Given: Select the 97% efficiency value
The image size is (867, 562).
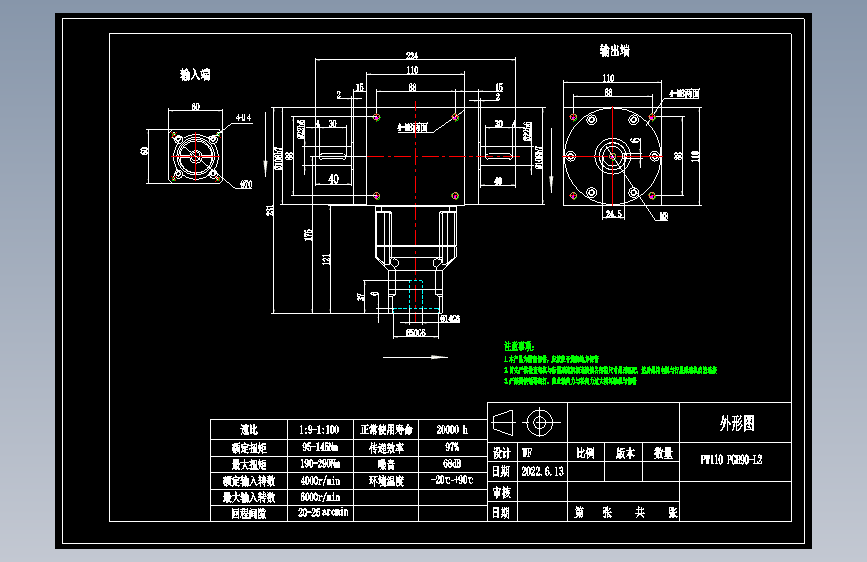Looking at the screenshot, I should (452, 446).
